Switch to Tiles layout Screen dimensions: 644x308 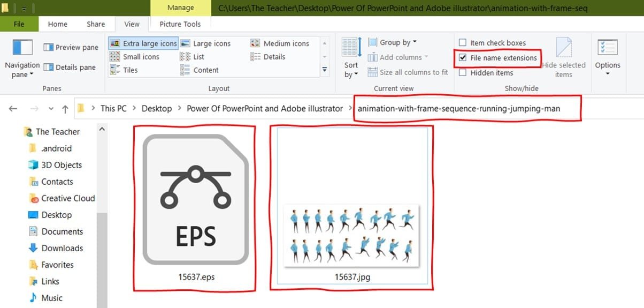tap(124, 70)
